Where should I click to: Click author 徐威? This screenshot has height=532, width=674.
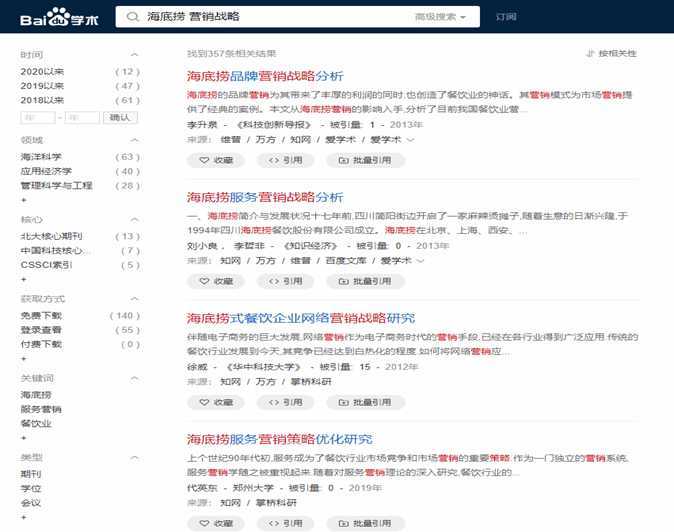(197, 367)
